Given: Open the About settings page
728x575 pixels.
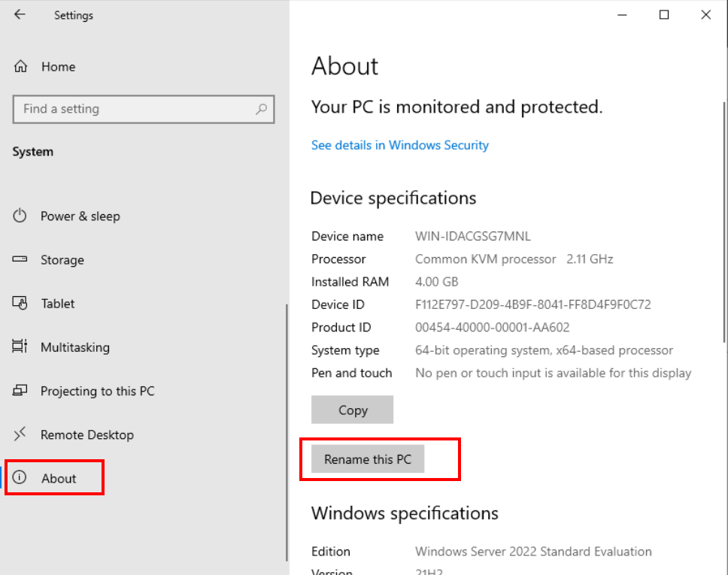Looking at the screenshot, I should [59, 479].
